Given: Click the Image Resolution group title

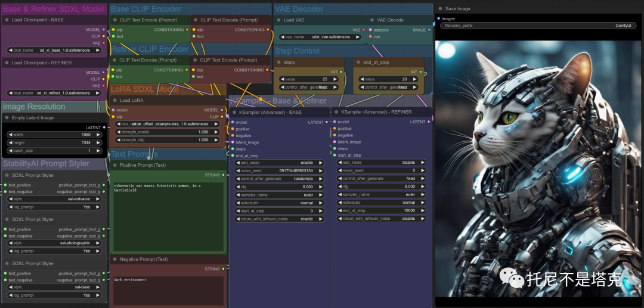Looking at the screenshot, I should [34, 107].
